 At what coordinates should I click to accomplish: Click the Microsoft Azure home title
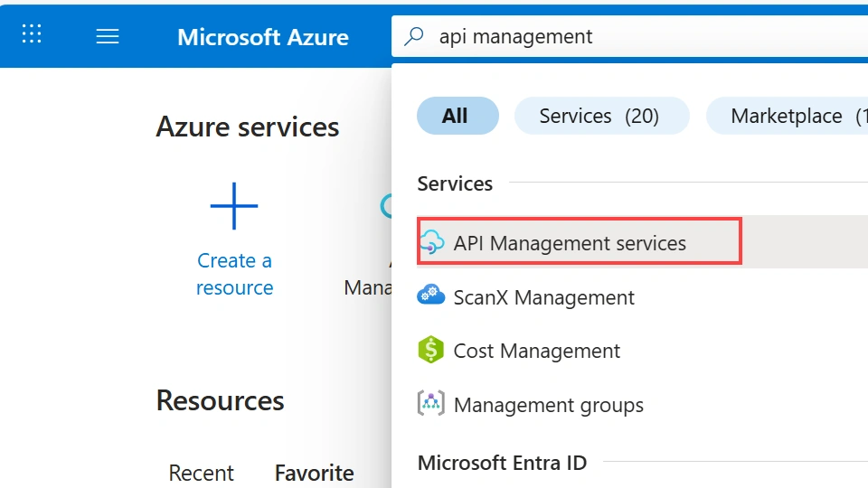coord(263,37)
